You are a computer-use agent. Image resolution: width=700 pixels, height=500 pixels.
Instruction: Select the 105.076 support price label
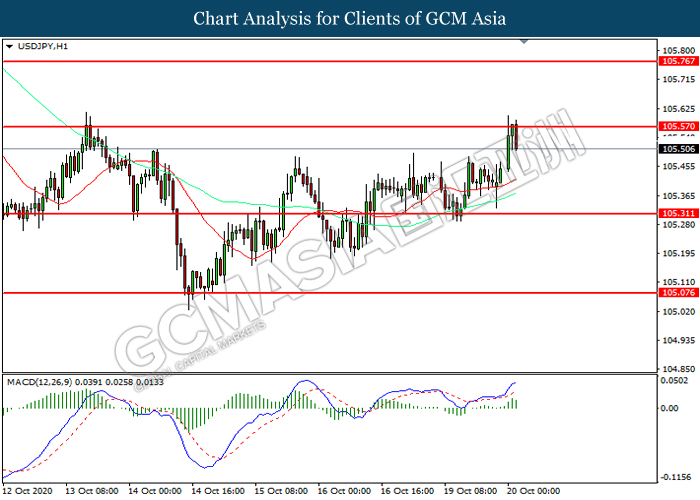[679, 293]
